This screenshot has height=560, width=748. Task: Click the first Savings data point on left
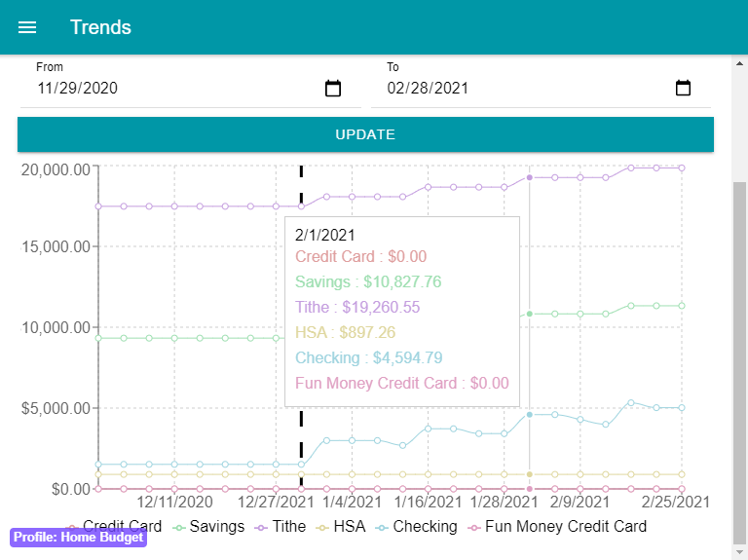[99, 338]
